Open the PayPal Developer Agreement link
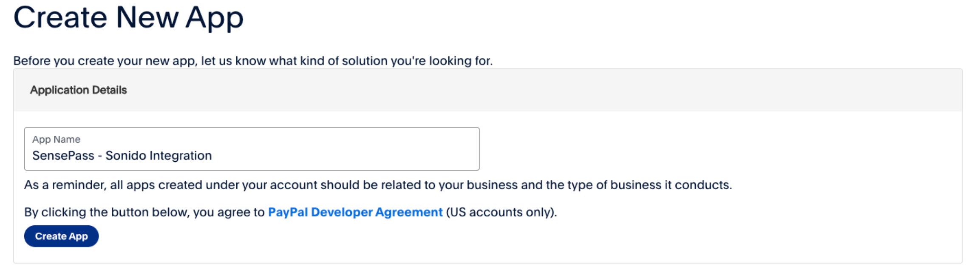 (355, 212)
